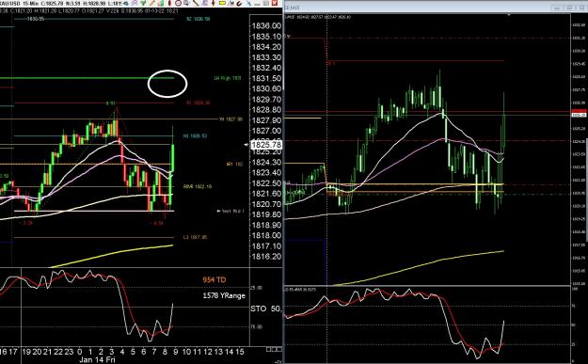The image size is (588, 364).
Task: Click the RIVR 1822.19 level label
Action: pyautogui.click(x=198, y=186)
